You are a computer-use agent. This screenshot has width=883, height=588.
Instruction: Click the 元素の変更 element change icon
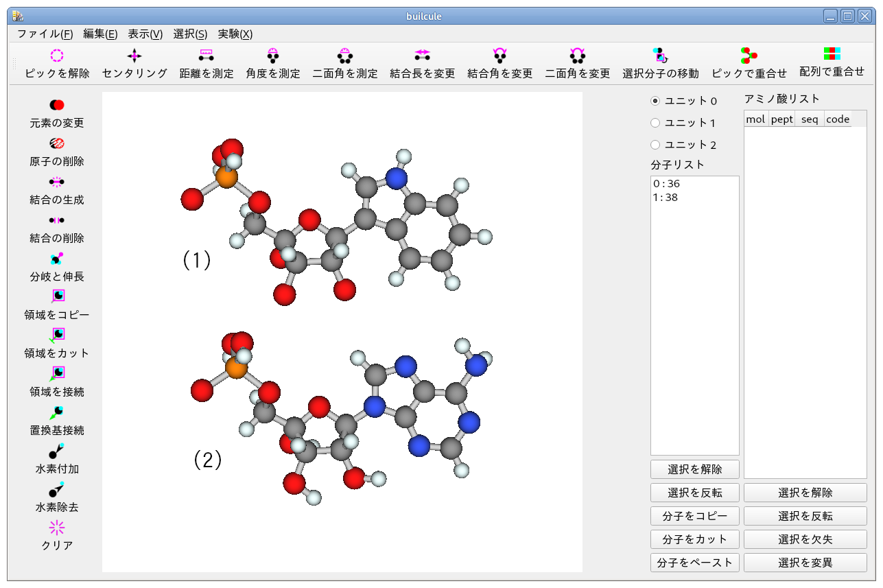(57, 105)
